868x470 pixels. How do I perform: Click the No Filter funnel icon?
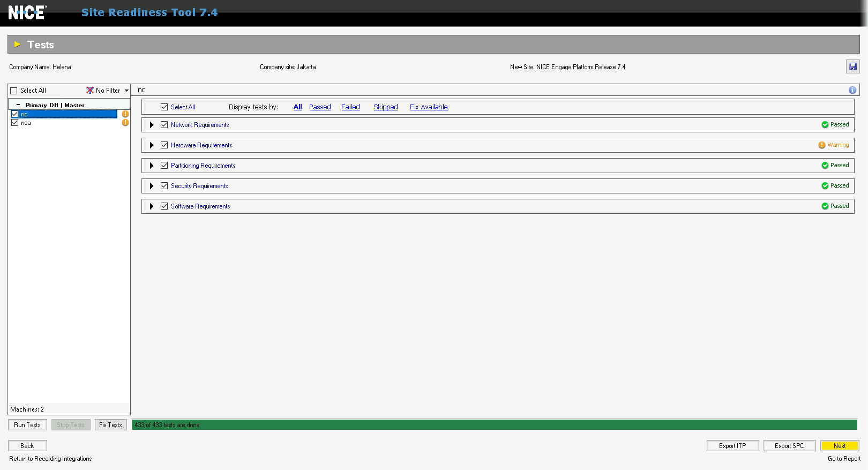click(90, 91)
